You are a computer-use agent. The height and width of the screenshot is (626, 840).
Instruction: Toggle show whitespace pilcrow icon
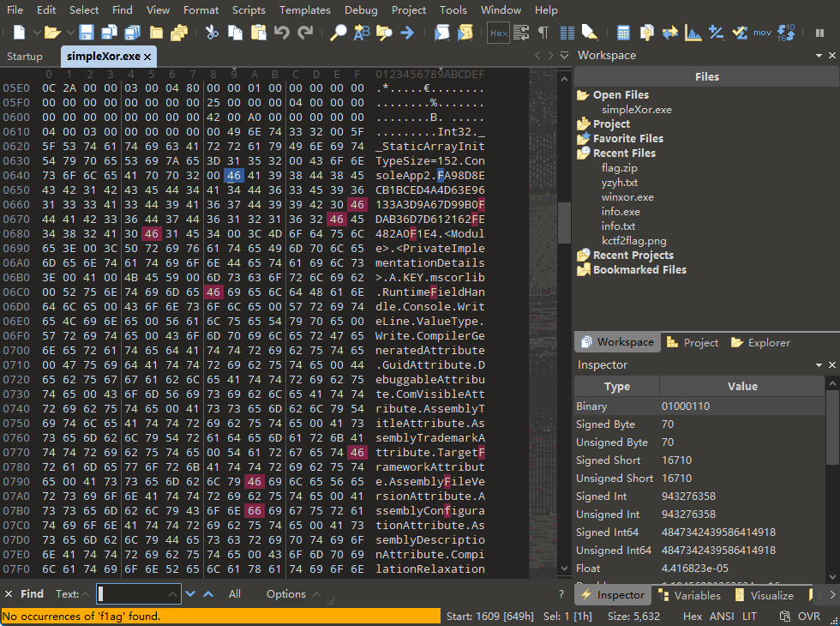coord(543,33)
